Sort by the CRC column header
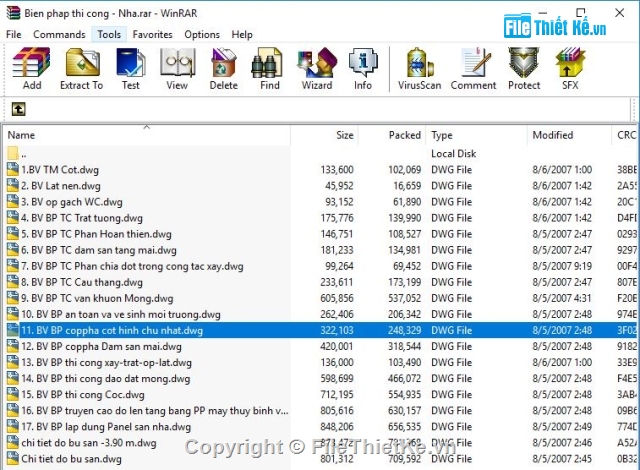Screen dimensions: 640x470 tap(626, 135)
